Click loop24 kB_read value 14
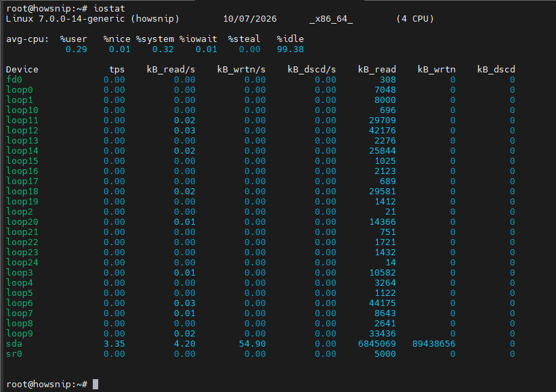The width and height of the screenshot is (556, 392). [x=390, y=263]
